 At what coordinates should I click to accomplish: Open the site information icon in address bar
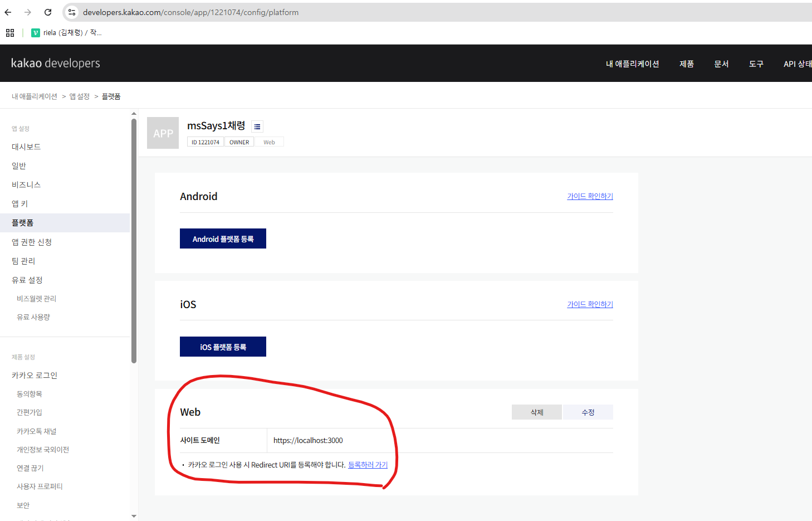tap(72, 12)
